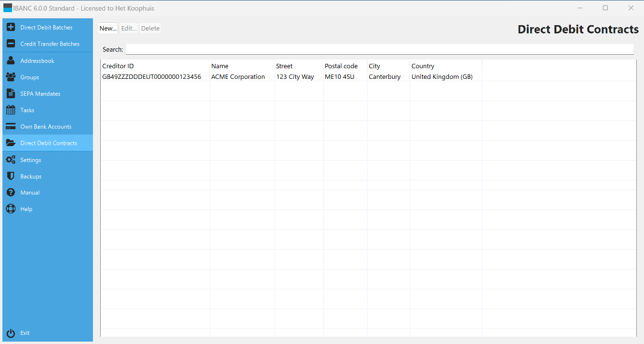Select Direct Debit Contracts in sidebar
Viewport: 644px width, 344px height.
48,143
